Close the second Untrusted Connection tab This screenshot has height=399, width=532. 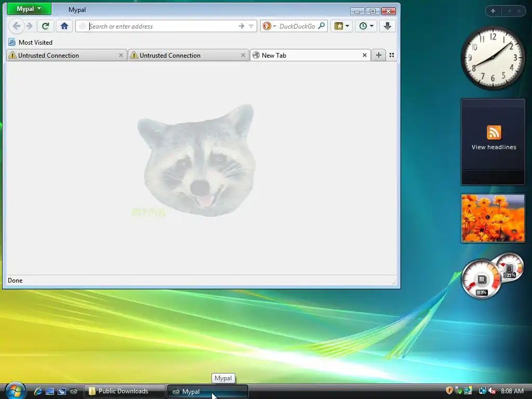[x=243, y=55]
